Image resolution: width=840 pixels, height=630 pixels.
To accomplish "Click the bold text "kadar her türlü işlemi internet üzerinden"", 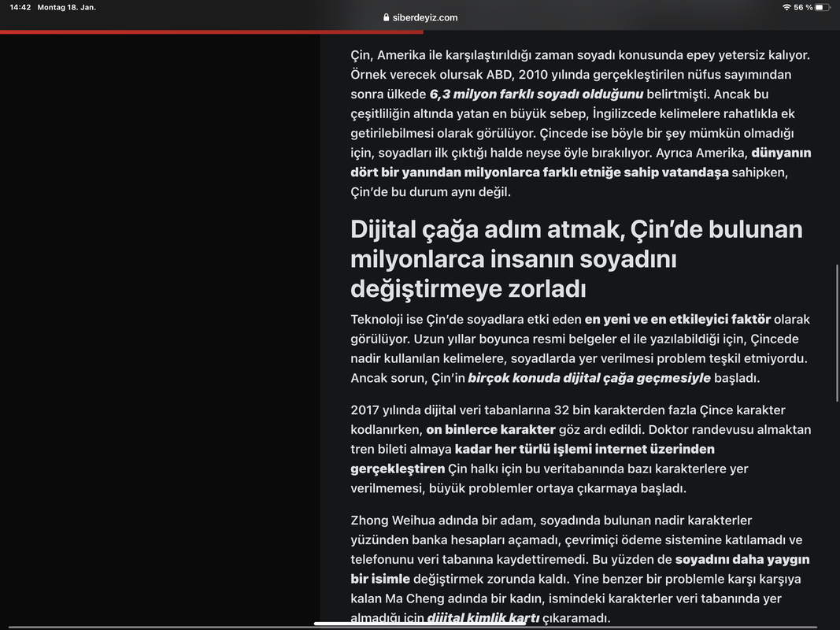I will 584,449.
